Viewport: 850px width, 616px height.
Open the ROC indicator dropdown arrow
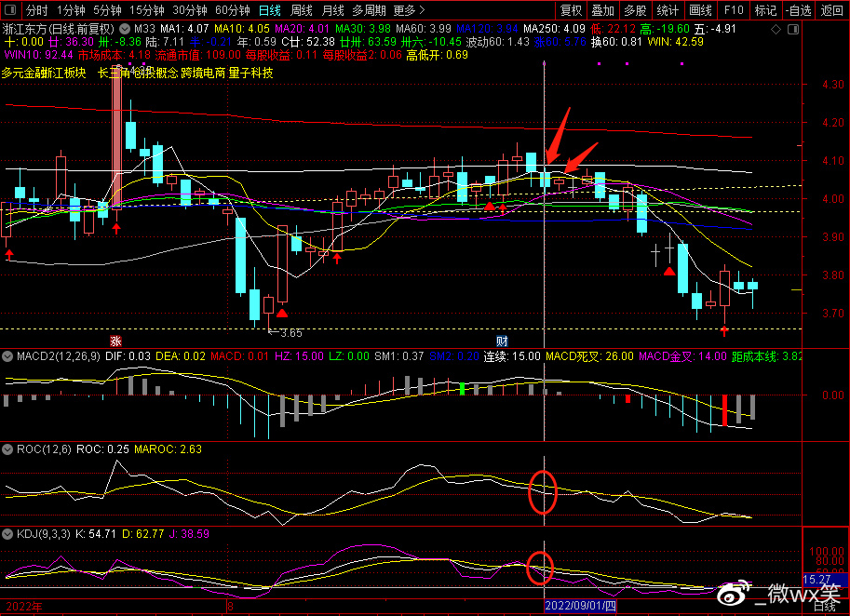(8, 449)
